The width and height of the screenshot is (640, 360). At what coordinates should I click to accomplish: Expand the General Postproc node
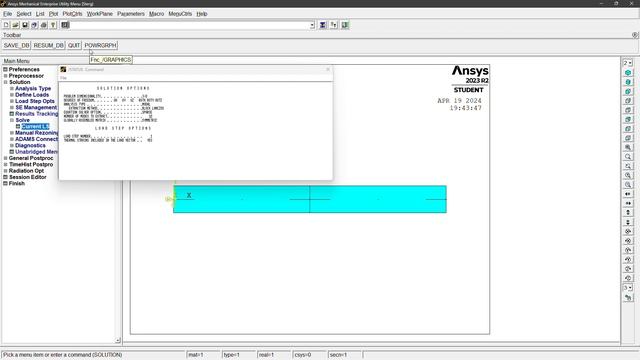(6, 158)
